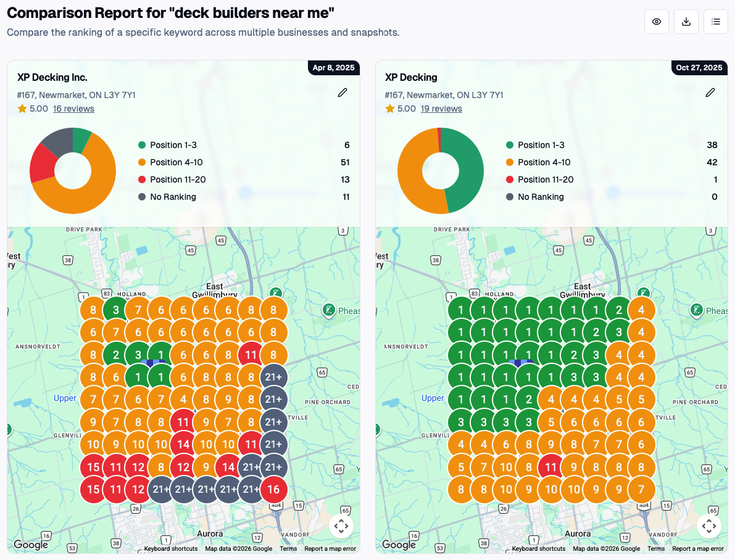
Task: Click the count 13 for Position 11-20
Action: point(345,180)
